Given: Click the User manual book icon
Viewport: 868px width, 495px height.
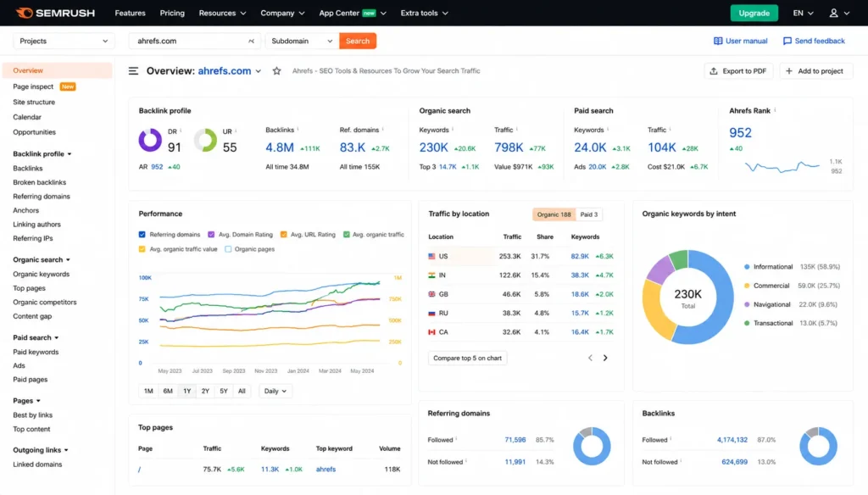Looking at the screenshot, I should [718, 41].
